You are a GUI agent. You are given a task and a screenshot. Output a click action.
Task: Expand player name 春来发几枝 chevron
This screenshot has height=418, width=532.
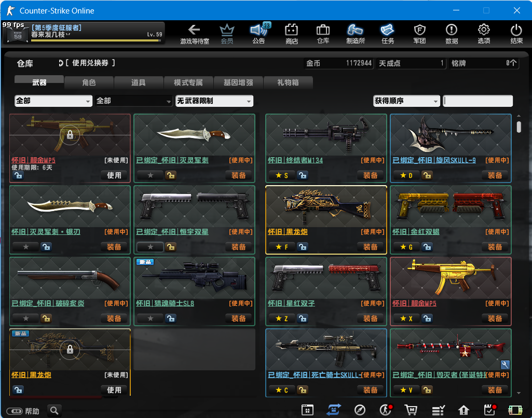click(x=68, y=35)
